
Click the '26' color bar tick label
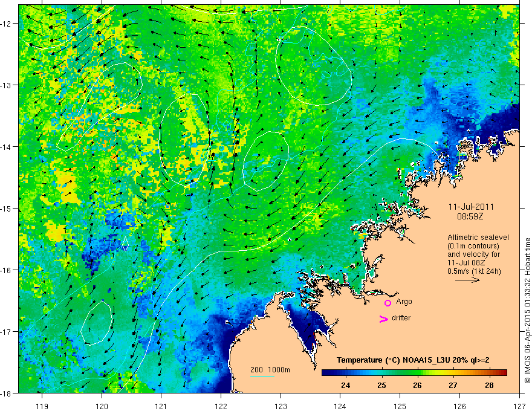pyautogui.click(x=417, y=385)
